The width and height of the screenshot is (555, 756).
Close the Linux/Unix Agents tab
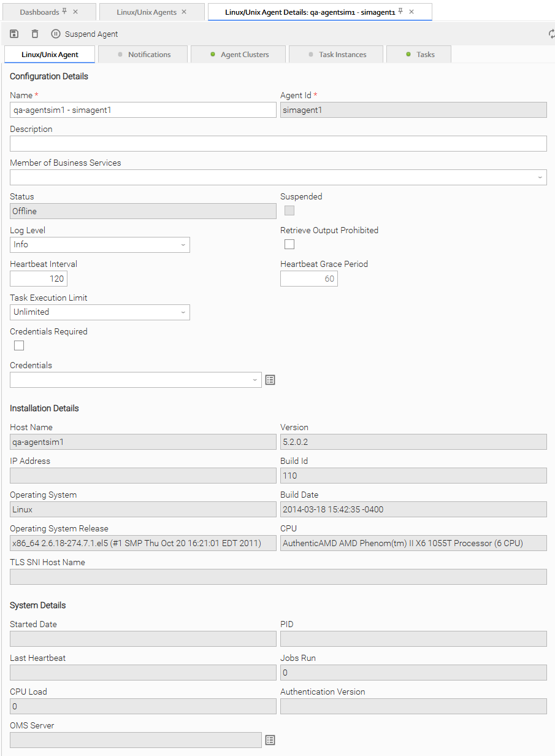[184, 12]
